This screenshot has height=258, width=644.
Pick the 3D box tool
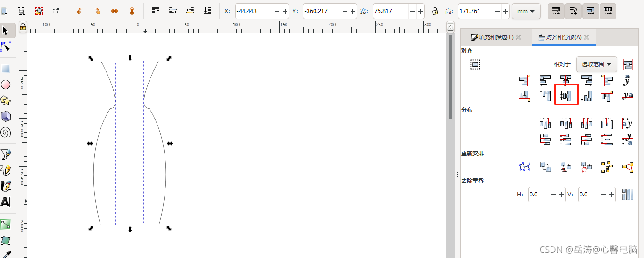[6, 116]
